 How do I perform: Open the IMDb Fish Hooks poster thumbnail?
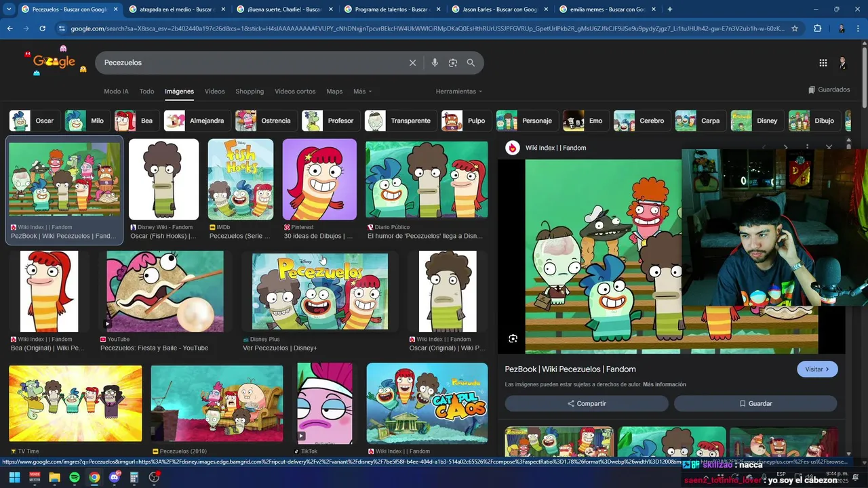(241, 180)
